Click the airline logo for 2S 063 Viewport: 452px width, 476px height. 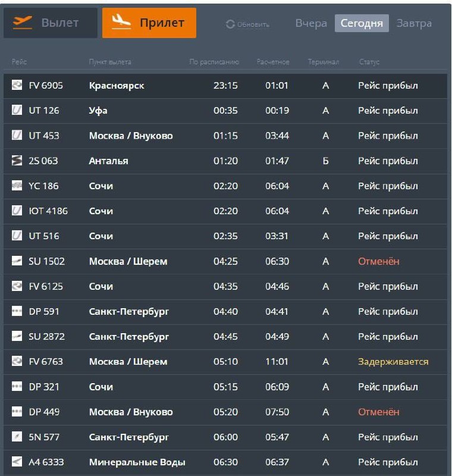pyautogui.click(x=17, y=160)
